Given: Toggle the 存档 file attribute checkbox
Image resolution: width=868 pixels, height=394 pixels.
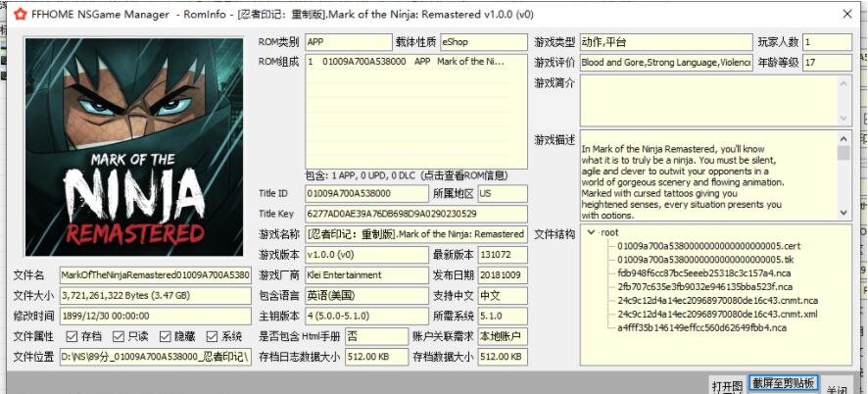Looking at the screenshot, I should coord(72,336).
